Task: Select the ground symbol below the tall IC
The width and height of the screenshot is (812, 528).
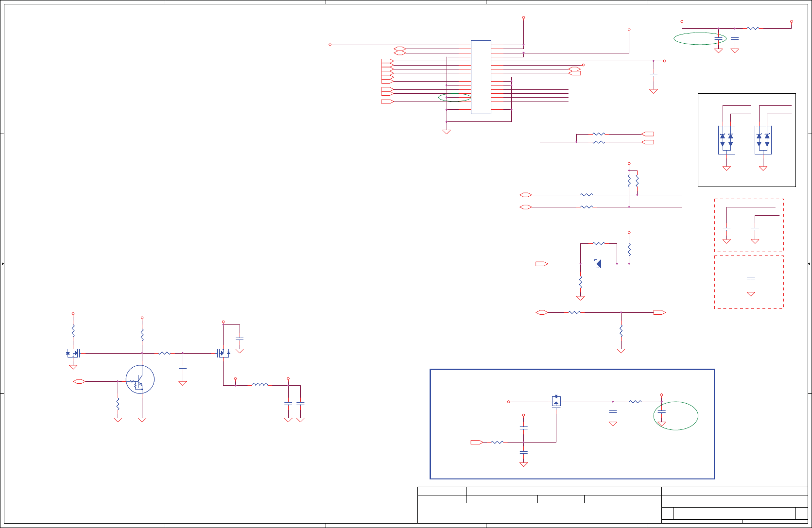Action: [x=446, y=132]
